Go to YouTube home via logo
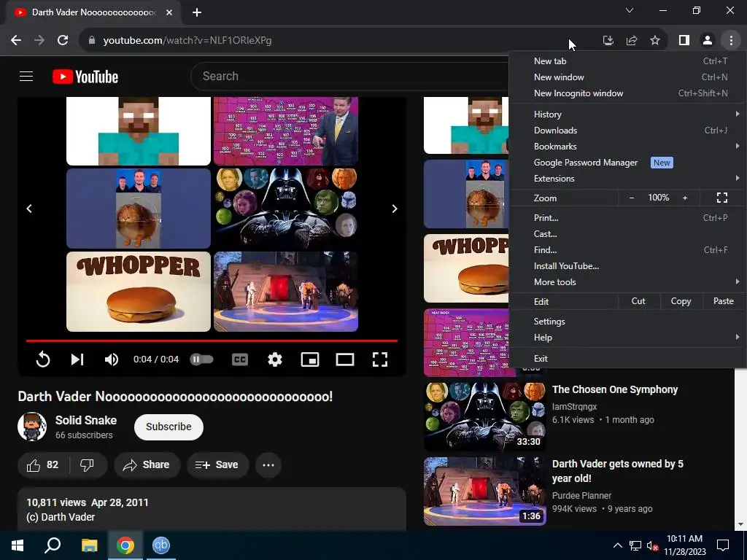 click(x=85, y=77)
